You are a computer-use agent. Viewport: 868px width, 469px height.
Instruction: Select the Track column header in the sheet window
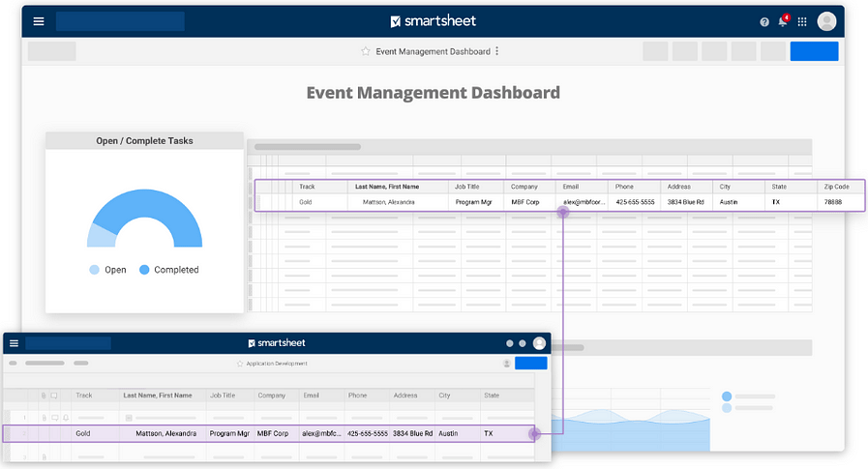coord(84,396)
